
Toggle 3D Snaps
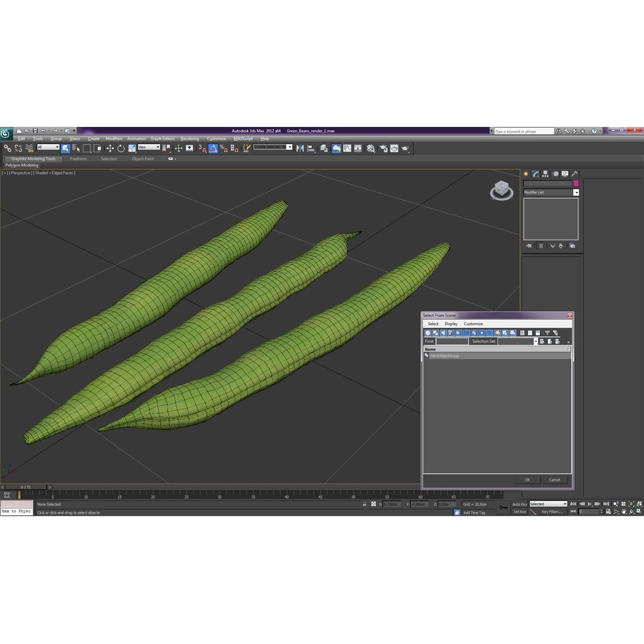click(203, 148)
